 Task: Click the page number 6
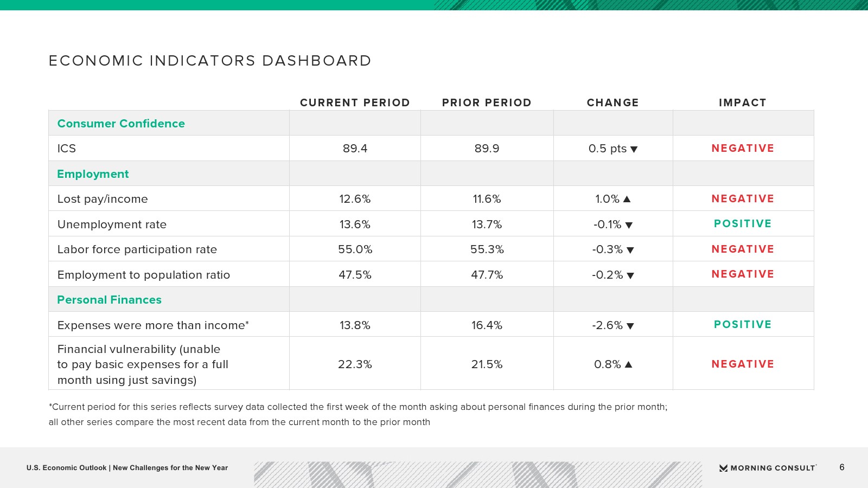[x=842, y=467]
